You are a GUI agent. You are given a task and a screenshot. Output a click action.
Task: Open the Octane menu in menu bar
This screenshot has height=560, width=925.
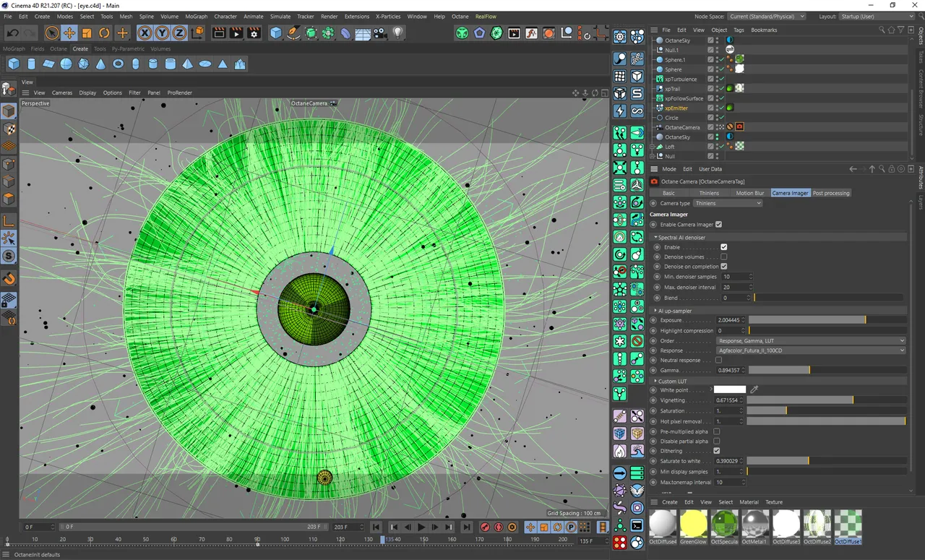tap(460, 16)
